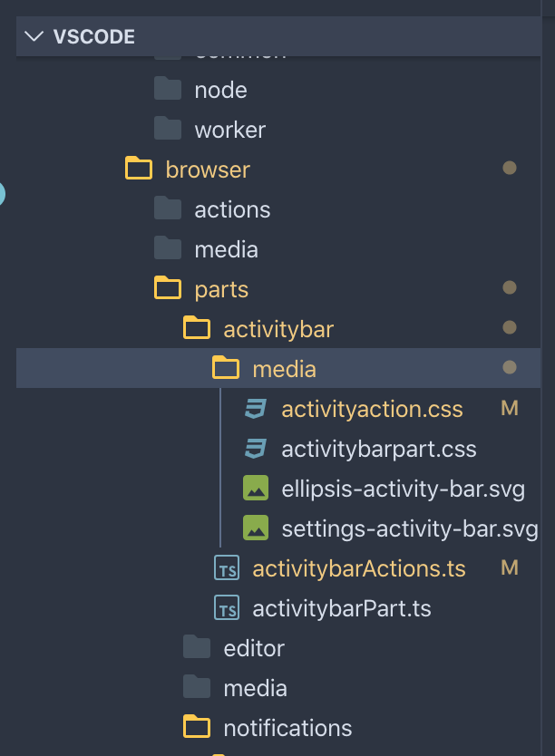Click M status badge of activityaction.css
The image size is (555, 756).
click(x=510, y=409)
